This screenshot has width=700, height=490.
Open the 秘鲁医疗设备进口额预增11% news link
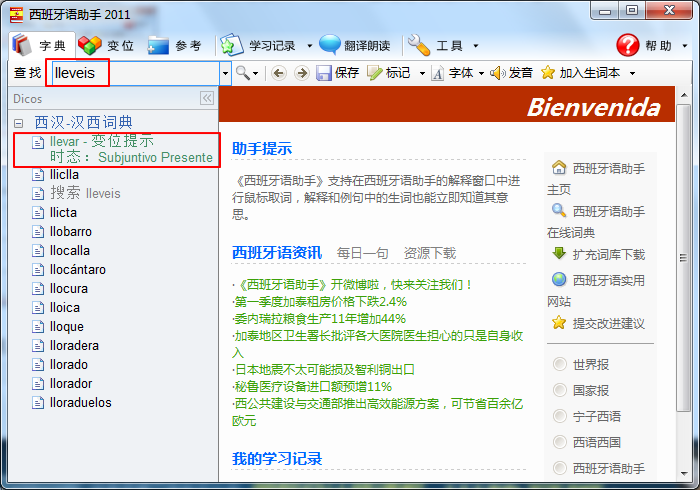(x=312, y=386)
